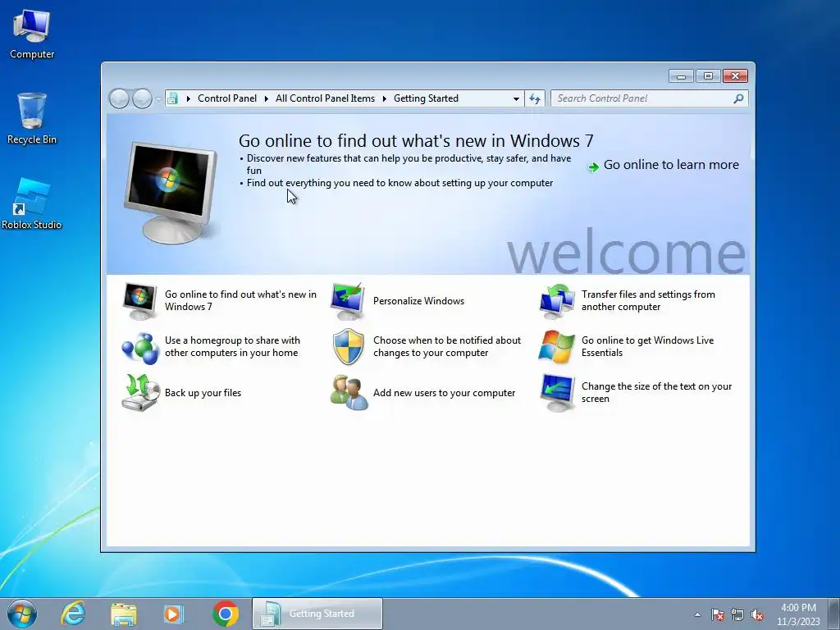Click the large welcome monitor image

coord(170,192)
